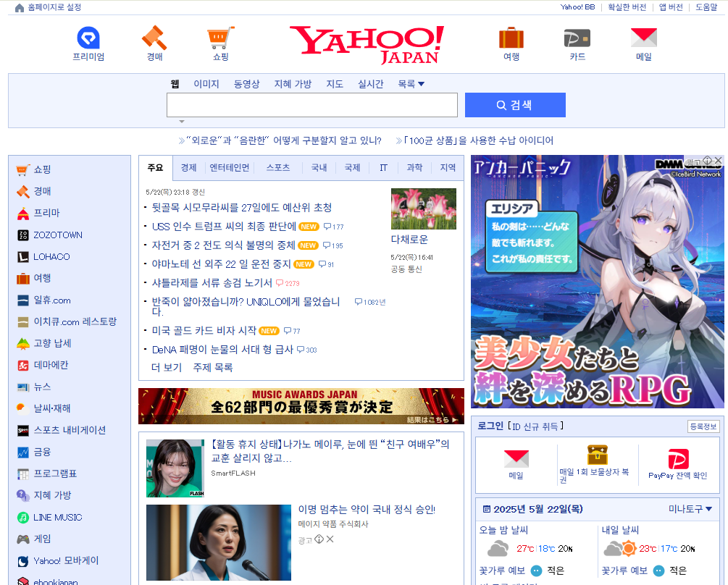
Task: Switch to the 과학 news tab
Action: (x=414, y=167)
